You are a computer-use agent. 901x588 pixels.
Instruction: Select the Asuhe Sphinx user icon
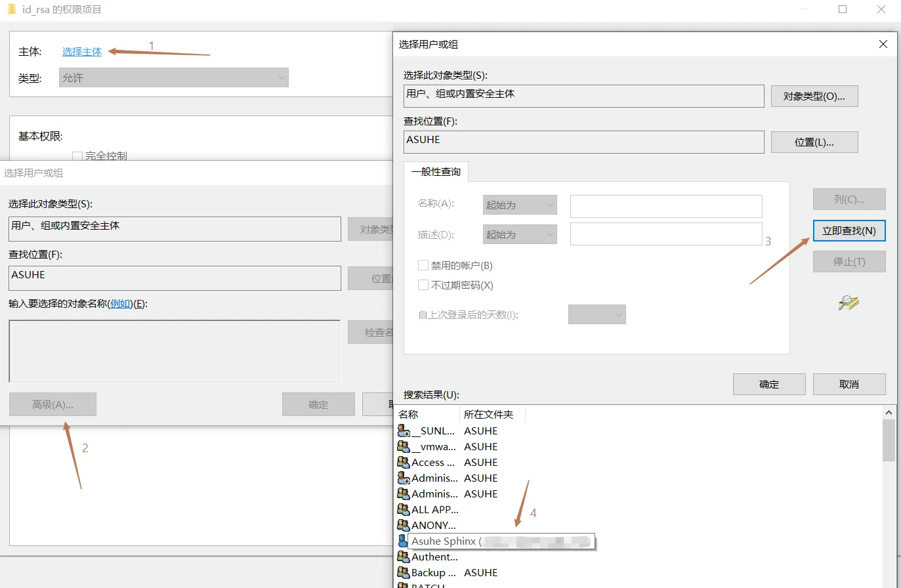[402, 541]
